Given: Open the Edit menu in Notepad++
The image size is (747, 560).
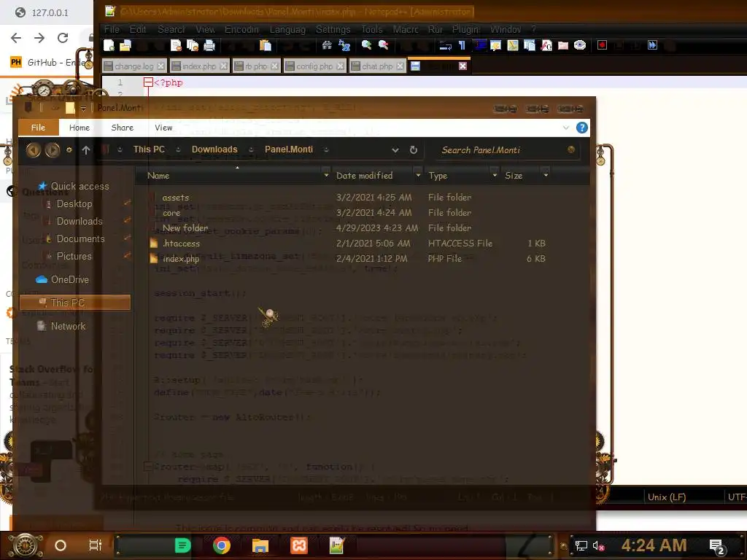Looking at the screenshot, I should (x=138, y=29).
